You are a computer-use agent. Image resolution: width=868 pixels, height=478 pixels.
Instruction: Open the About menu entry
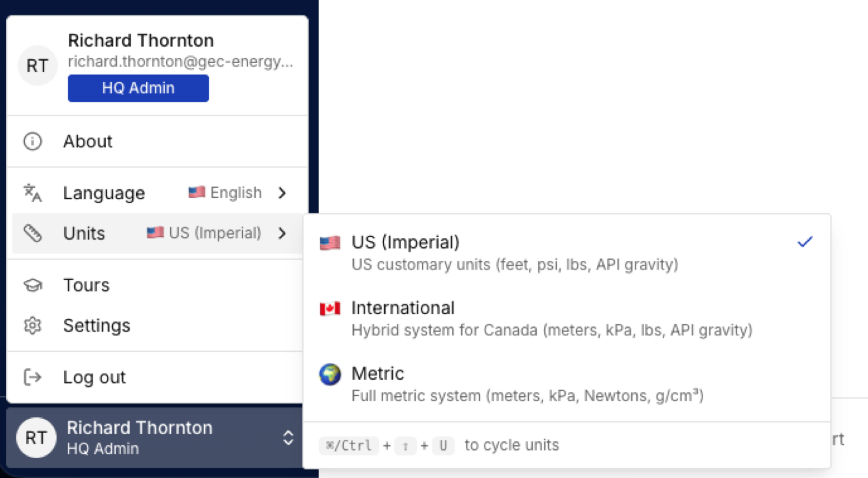tap(88, 142)
